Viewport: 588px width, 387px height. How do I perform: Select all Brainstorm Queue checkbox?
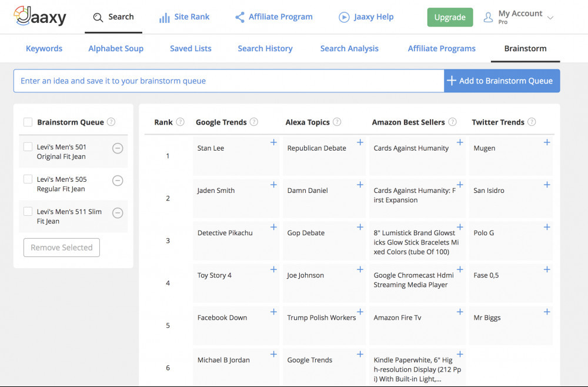tap(28, 122)
